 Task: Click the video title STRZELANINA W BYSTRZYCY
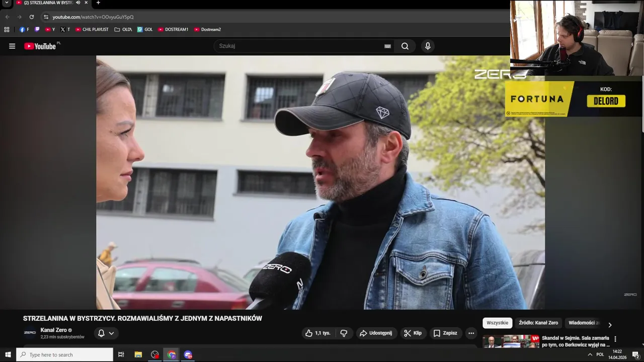tap(142, 318)
